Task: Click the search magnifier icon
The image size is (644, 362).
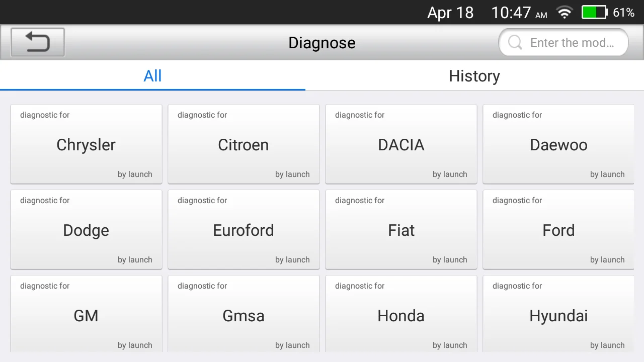Action: pos(515,43)
